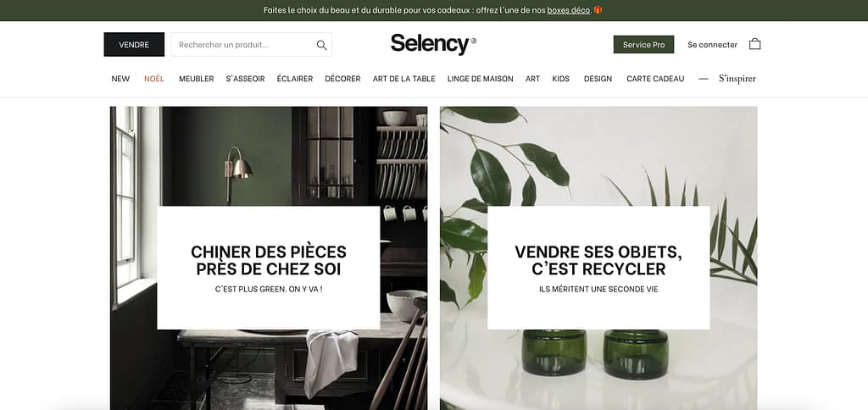868x410 pixels.
Task: Open the LINGE DE MAISON menu
Action: pos(480,79)
